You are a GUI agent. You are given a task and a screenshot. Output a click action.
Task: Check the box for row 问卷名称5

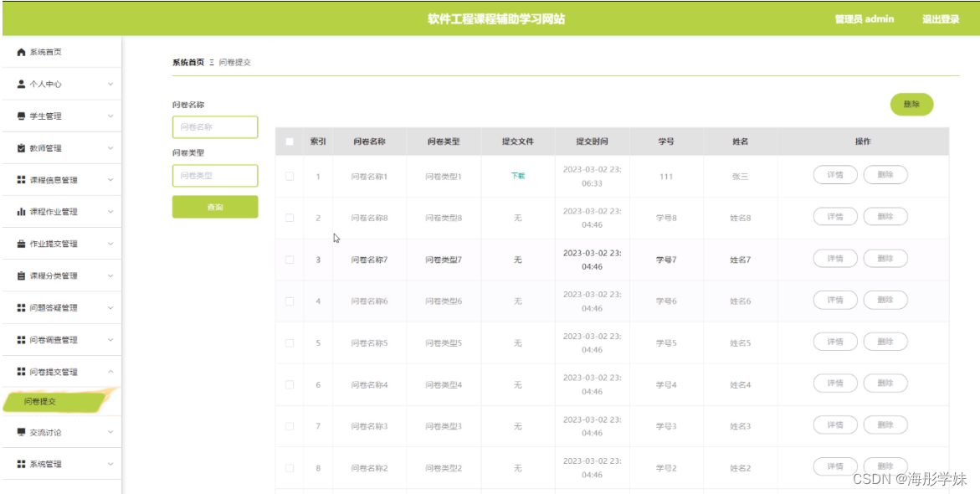pyautogui.click(x=290, y=342)
